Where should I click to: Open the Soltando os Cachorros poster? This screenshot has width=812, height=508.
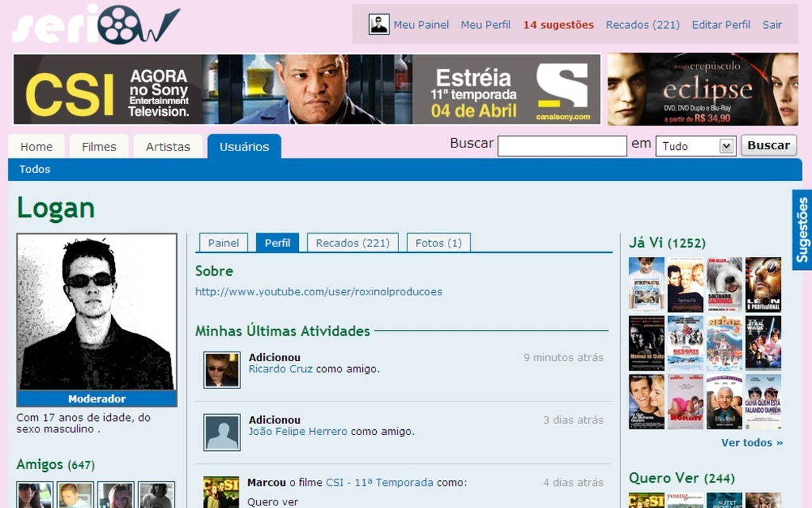(x=724, y=284)
